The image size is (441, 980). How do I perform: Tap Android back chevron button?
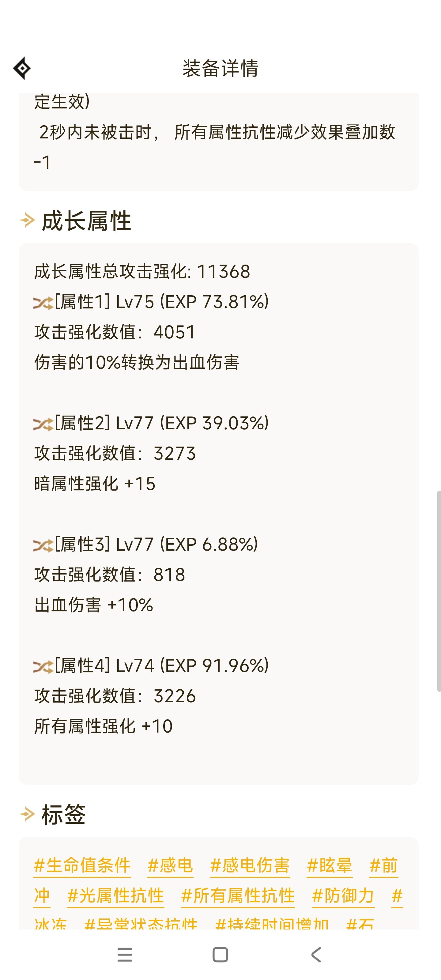click(316, 955)
